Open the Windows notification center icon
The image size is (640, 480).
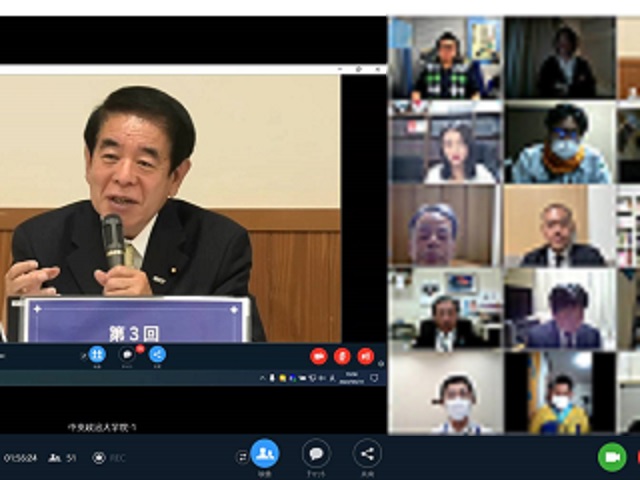click(x=374, y=378)
